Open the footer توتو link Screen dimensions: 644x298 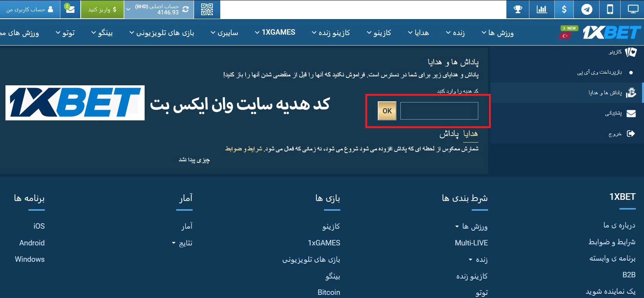tap(481, 293)
